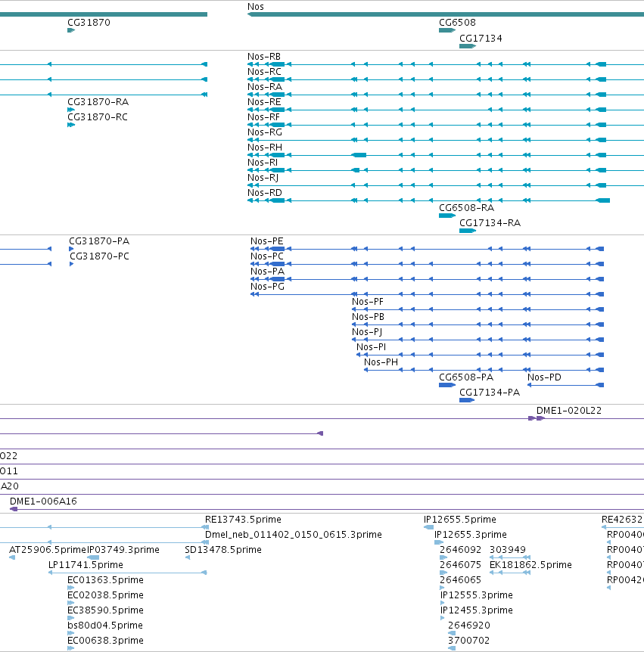The width and height of the screenshot is (644, 652).
Task: Open CG6508-RA transcript details
Action: point(466,207)
